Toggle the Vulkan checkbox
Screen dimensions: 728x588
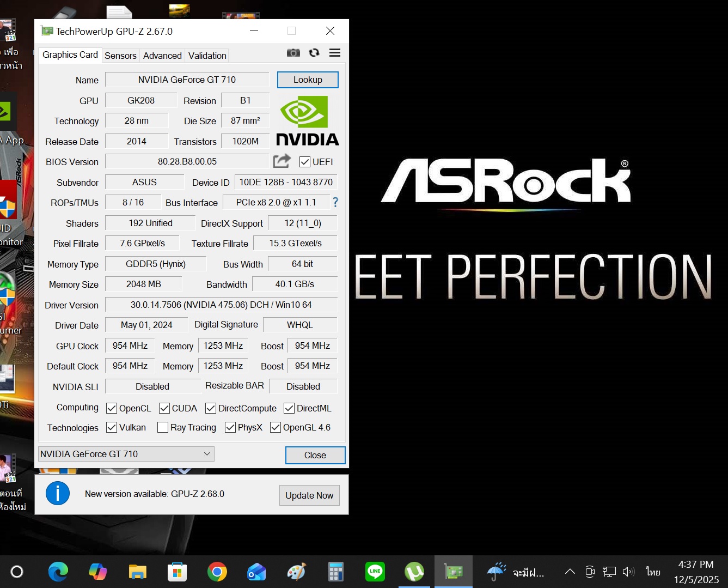pos(112,427)
